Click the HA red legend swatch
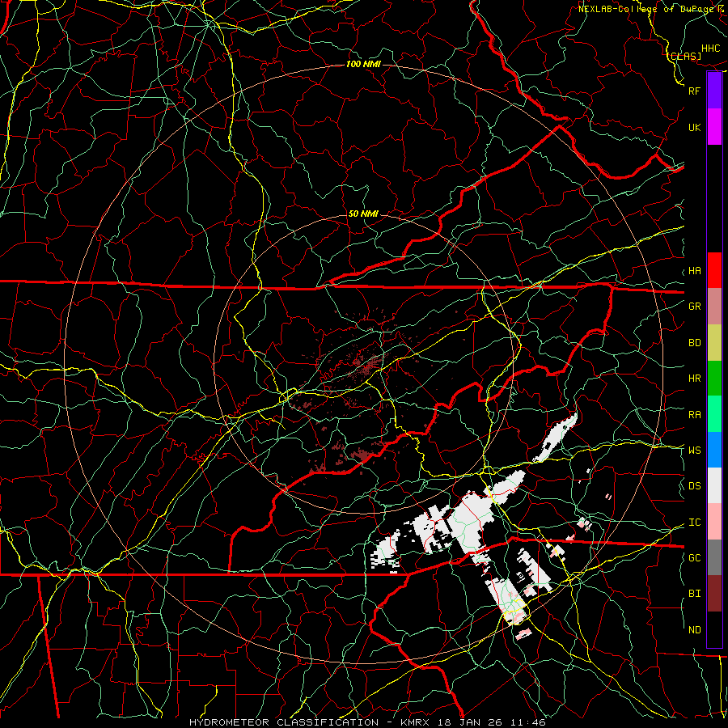Image resolution: width=728 pixels, height=728 pixels. [714, 270]
